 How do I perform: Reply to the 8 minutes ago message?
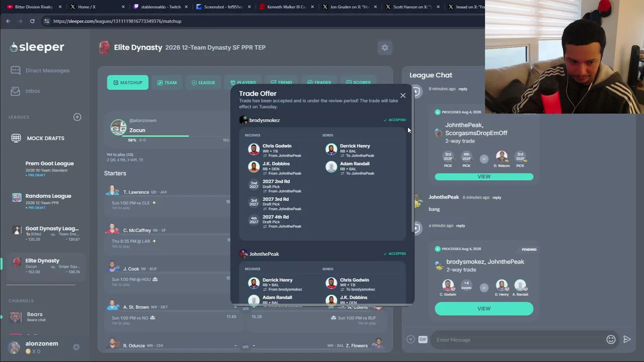[463, 89]
